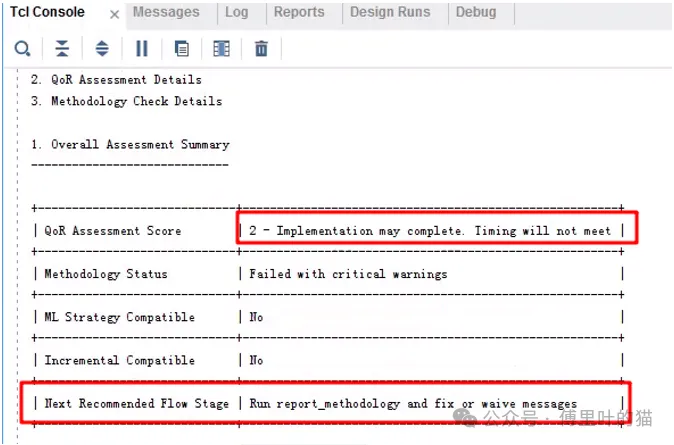The width and height of the screenshot is (674, 445).
Task: Click the QoR Assessment Score row label
Action: [113, 231]
